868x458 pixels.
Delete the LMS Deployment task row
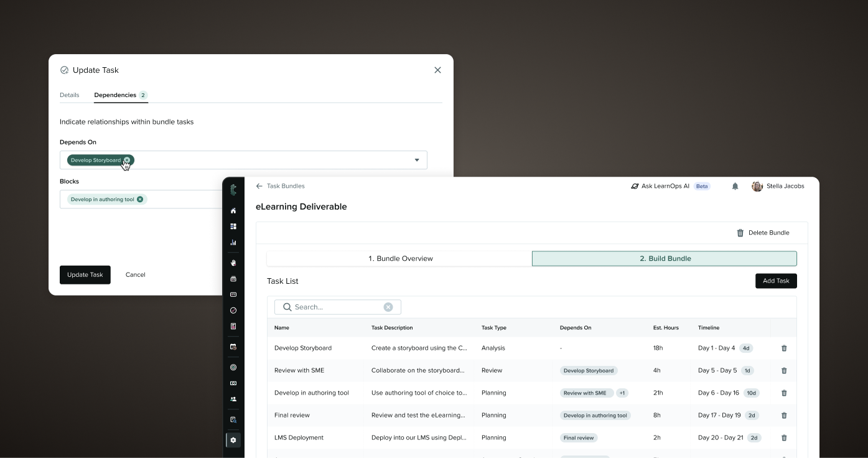tap(784, 438)
